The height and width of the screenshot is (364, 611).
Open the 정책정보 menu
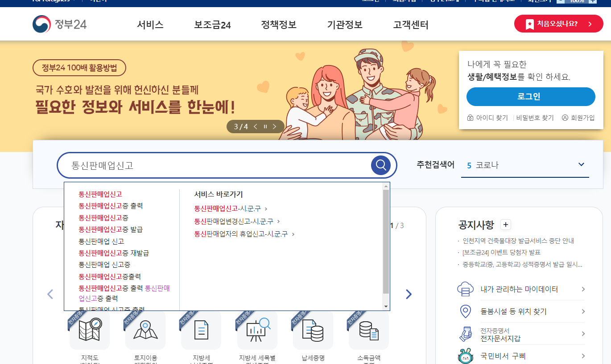[x=279, y=25]
